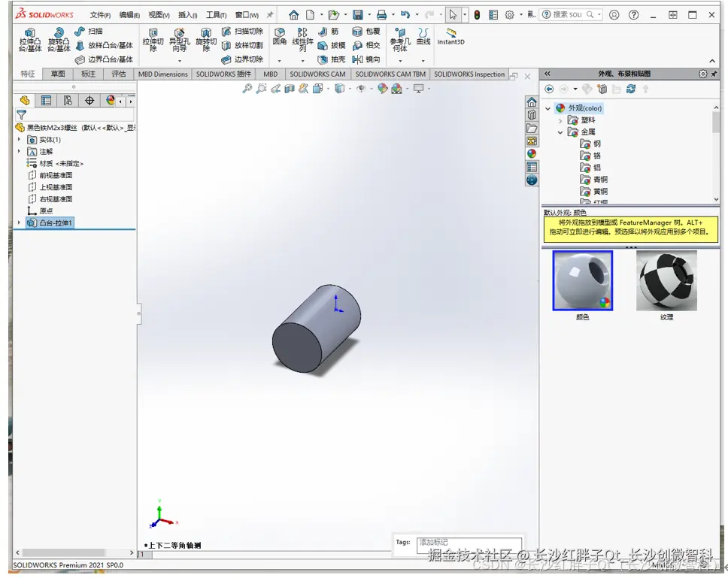Screen dimensions: 728x578
Task: Open the 曲线 curves tool
Action: point(423,36)
